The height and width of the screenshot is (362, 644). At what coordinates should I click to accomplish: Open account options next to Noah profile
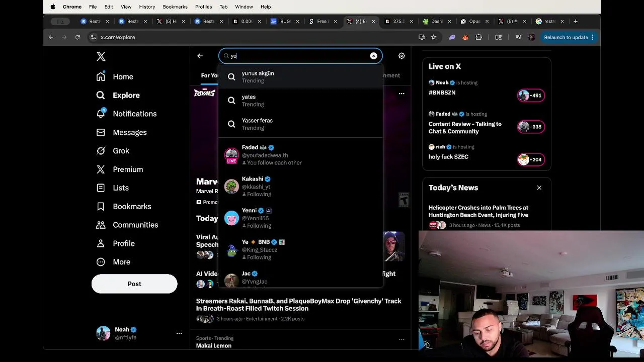(179, 333)
